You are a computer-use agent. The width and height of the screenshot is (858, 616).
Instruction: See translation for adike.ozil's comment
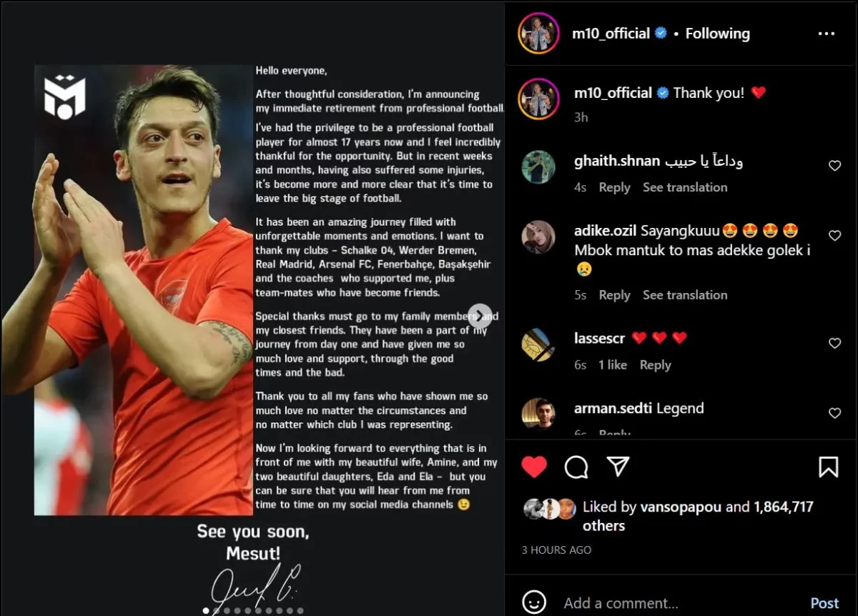tap(684, 295)
